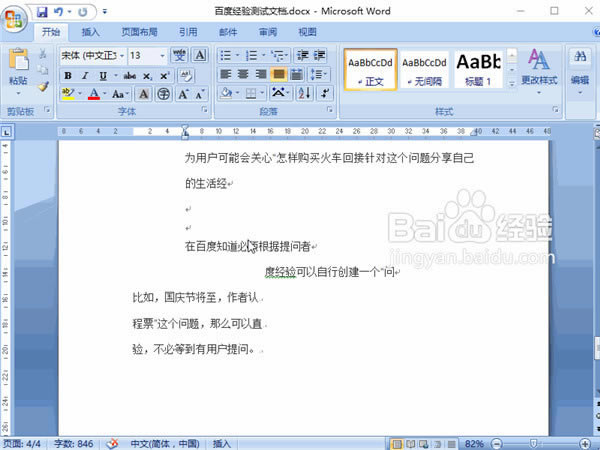Adjust the zoom slider handle
The height and width of the screenshot is (450, 600).
(533, 444)
